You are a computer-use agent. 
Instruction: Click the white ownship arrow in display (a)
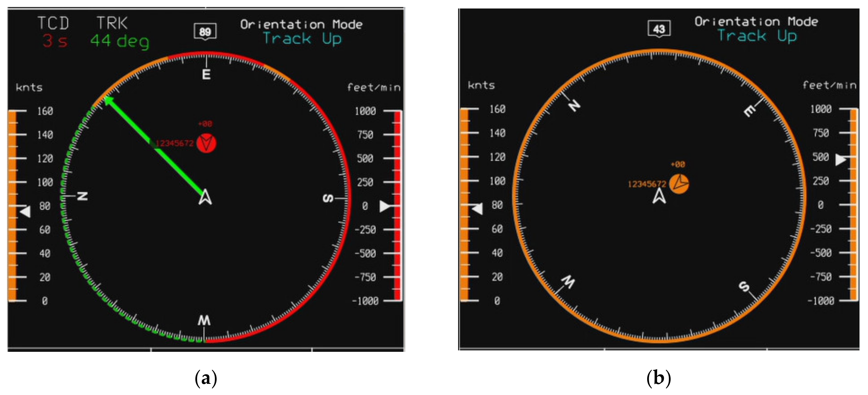(x=205, y=197)
